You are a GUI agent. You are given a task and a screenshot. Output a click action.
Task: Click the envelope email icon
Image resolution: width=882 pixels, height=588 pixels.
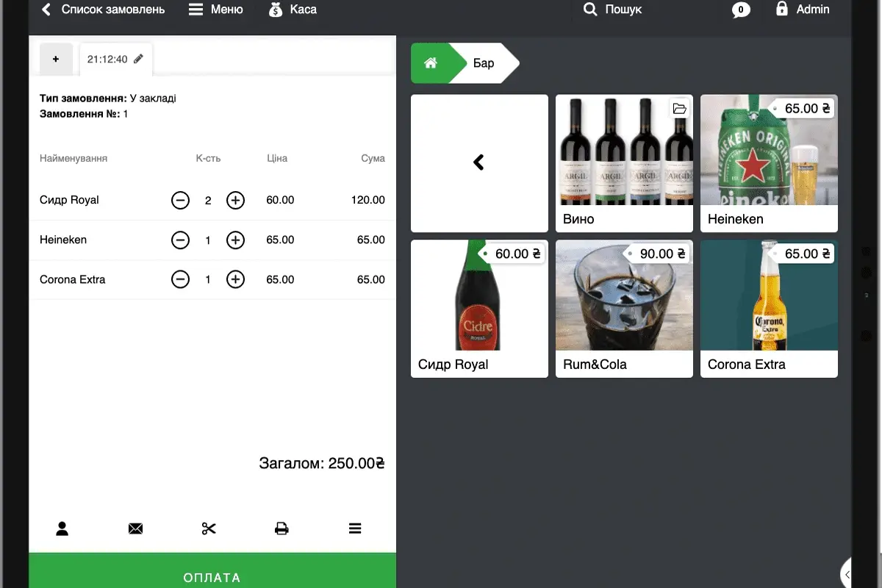tap(135, 528)
